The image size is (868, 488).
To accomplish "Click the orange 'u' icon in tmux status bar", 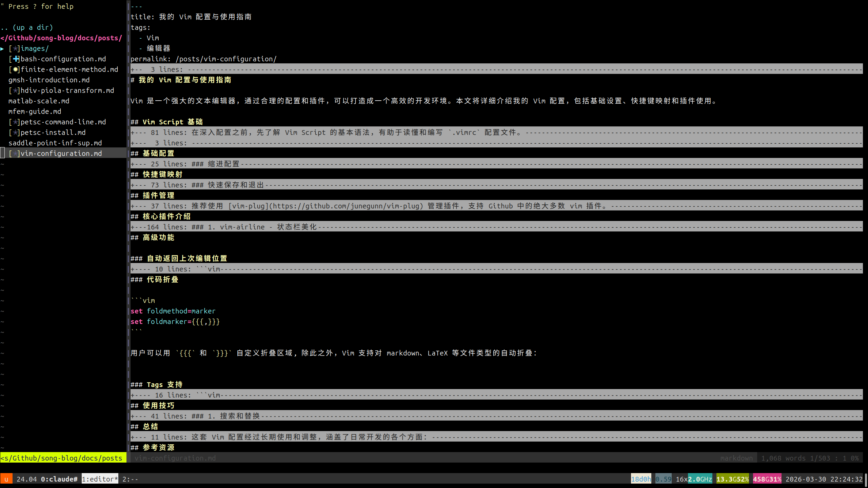I will 6,479.
